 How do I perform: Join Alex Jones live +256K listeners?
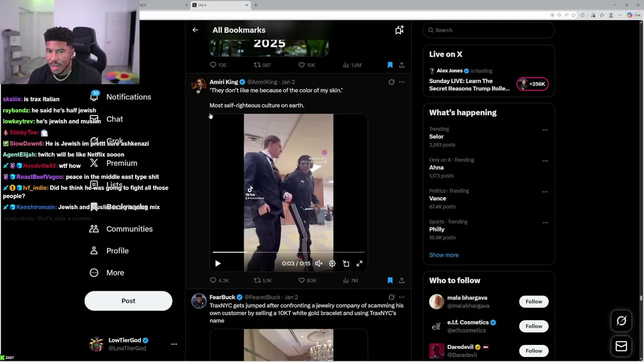tap(532, 84)
